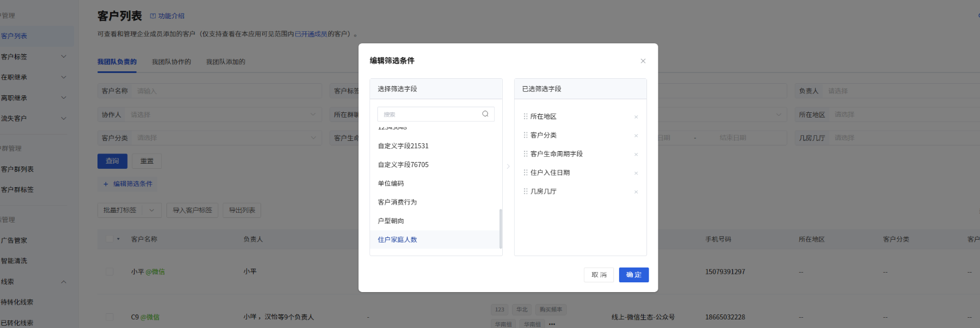Grab drag handle of 几房几厅

tap(526, 192)
